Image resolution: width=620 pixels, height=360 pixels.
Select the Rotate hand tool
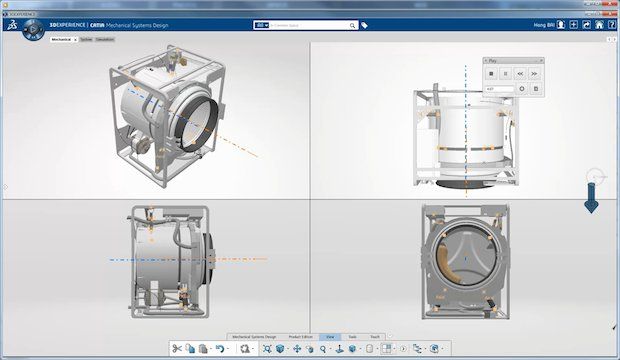point(310,349)
